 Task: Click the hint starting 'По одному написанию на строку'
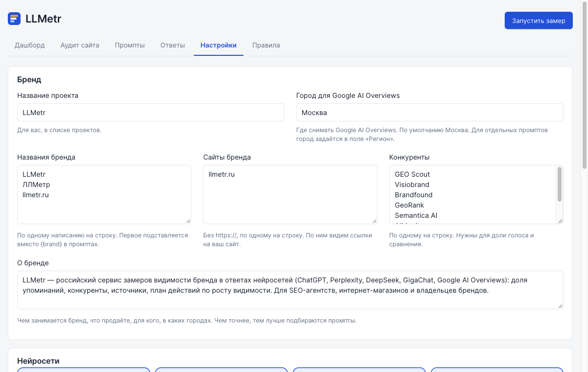coord(102,239)
